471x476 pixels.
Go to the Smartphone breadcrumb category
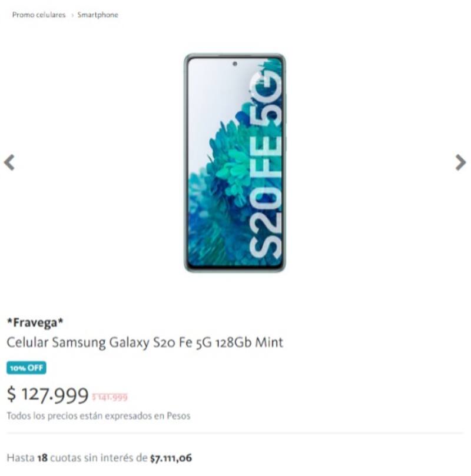click(x=98, y=15)
